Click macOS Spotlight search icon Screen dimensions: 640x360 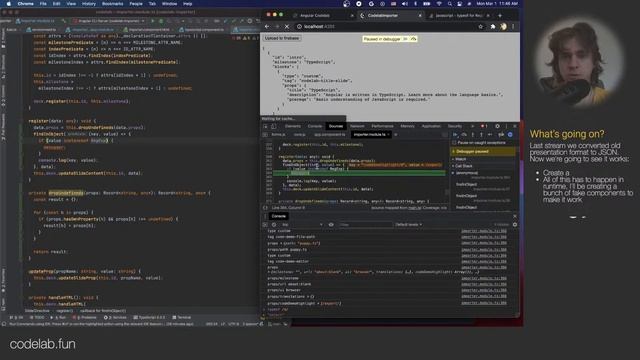tap(449, 4)
